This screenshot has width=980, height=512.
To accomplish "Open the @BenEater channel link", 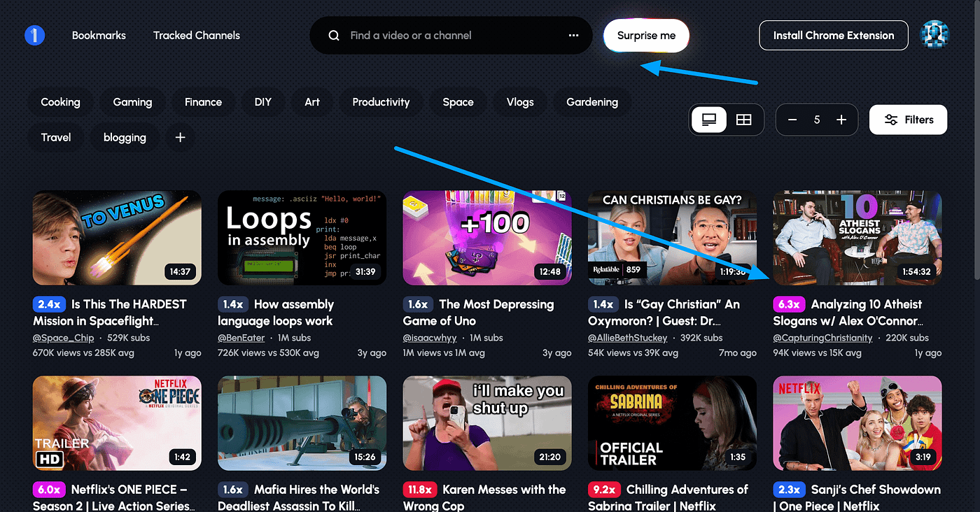I will coord(241,338).
